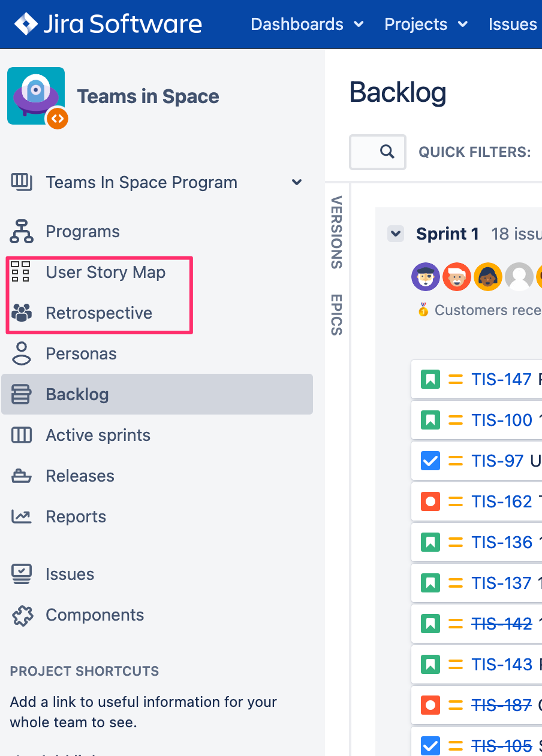Click the Retrospective people icon
The height and width of the screenshot is (756, 542).
(22, 313)
